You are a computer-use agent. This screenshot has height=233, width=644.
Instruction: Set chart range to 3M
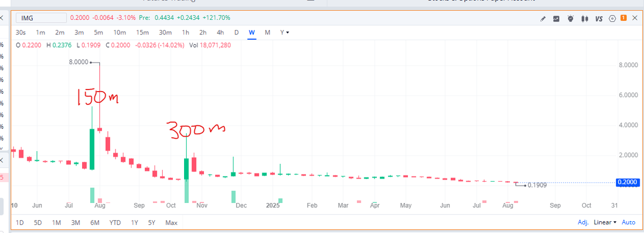click(76, 222)
